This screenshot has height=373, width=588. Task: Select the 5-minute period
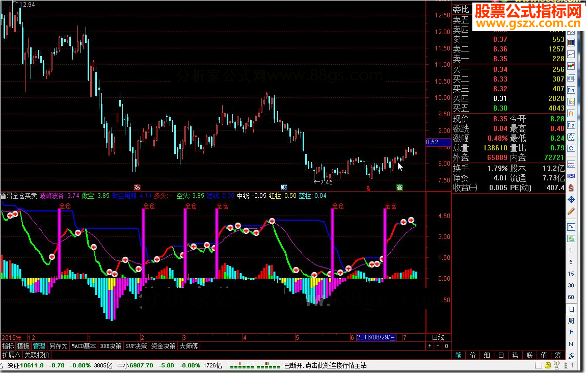[x=571, y=262]
